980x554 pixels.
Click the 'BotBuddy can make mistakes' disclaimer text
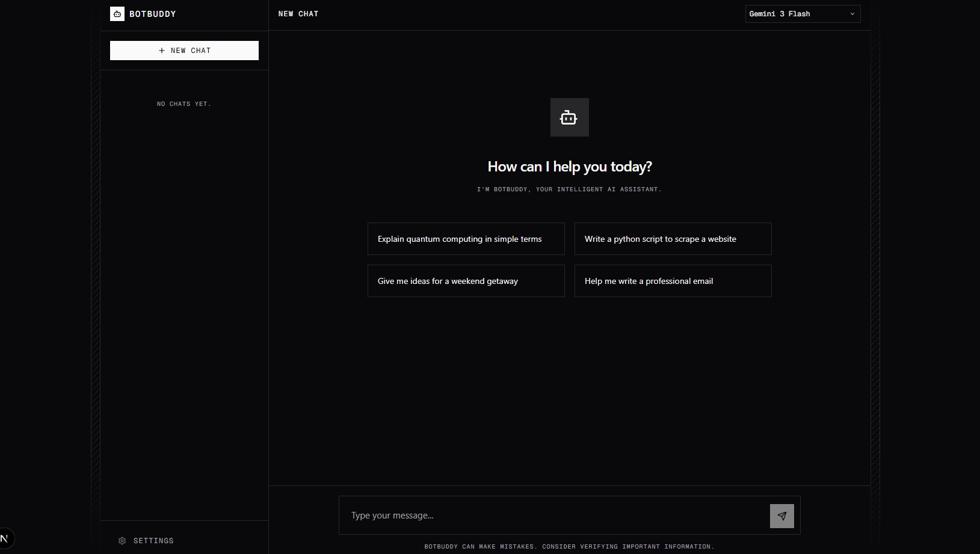569,547
